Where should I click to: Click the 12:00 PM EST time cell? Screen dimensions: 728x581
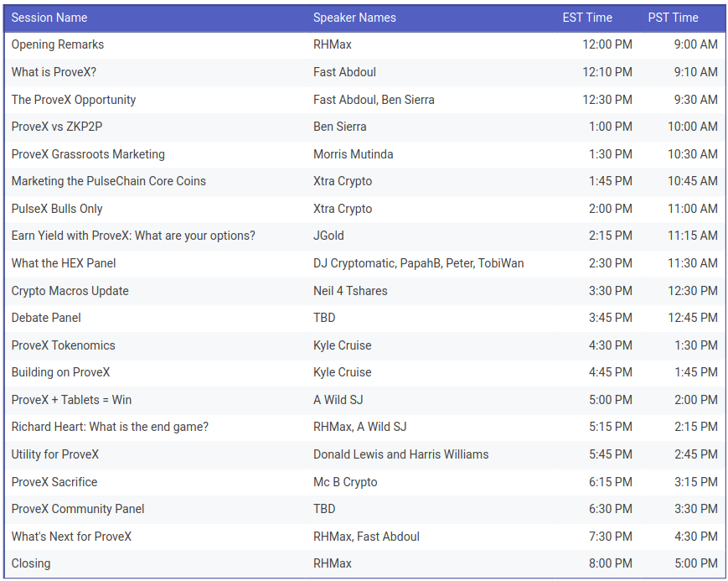[607, 44]
